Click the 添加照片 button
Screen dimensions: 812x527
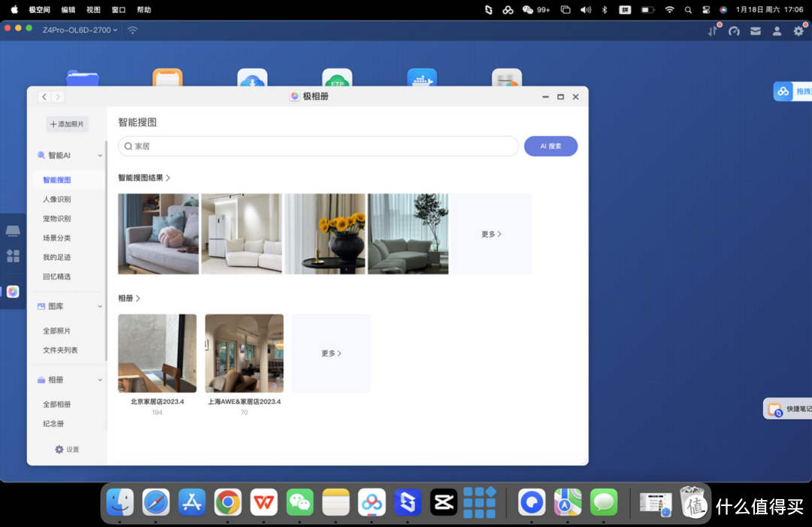coord(67,124)
